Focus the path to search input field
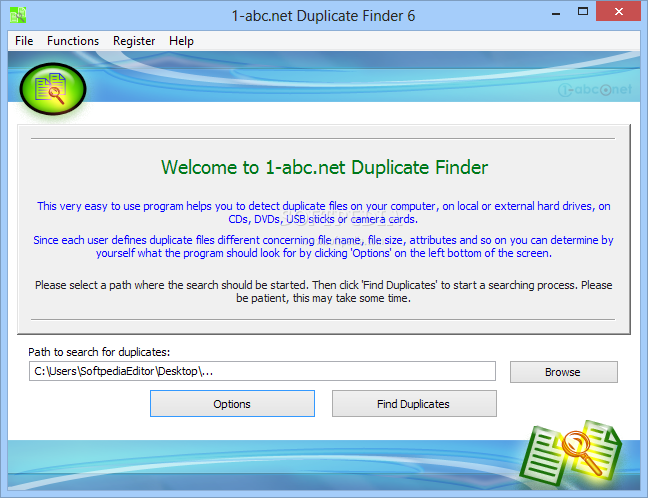This screenshot has width=648, height=498. [x=262, y=371]
